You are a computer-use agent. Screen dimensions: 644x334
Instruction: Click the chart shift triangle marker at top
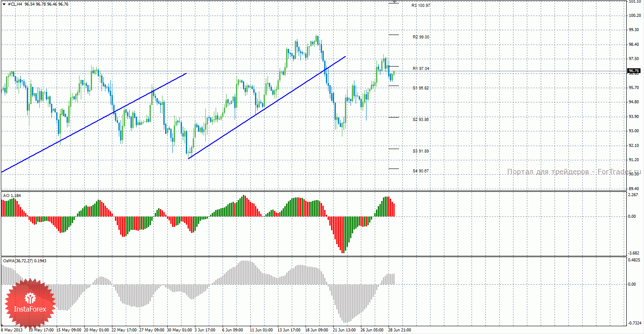point(393,2)
